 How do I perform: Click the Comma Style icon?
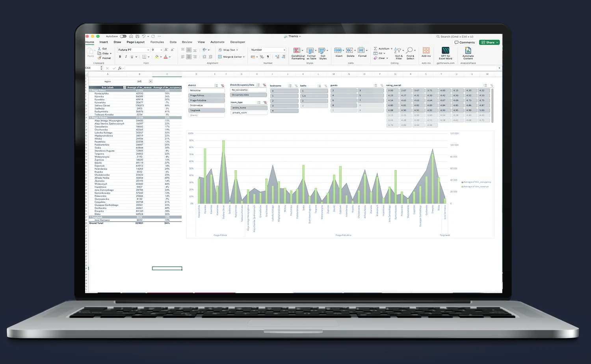tap(268, 57)
